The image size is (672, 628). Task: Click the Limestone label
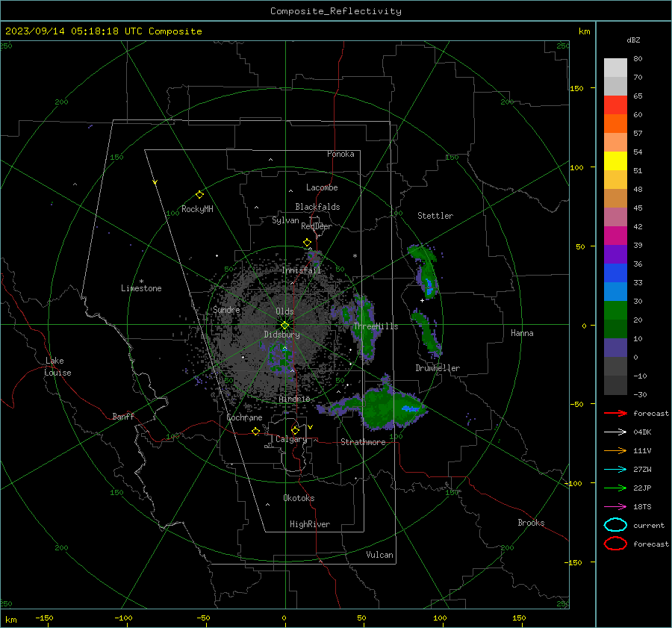(x=141, y=288)
